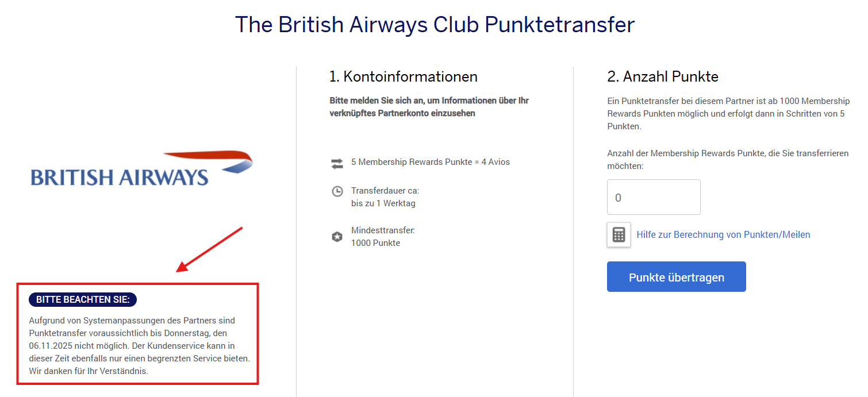Image resolution: width=868 pixels, height=397 pixels.
Task: Click the British Airways logo
Action: [141, 167]
